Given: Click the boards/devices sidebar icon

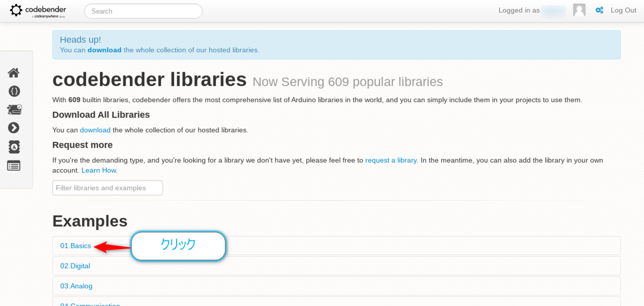Looking at the screenshot, I should 14,110.
